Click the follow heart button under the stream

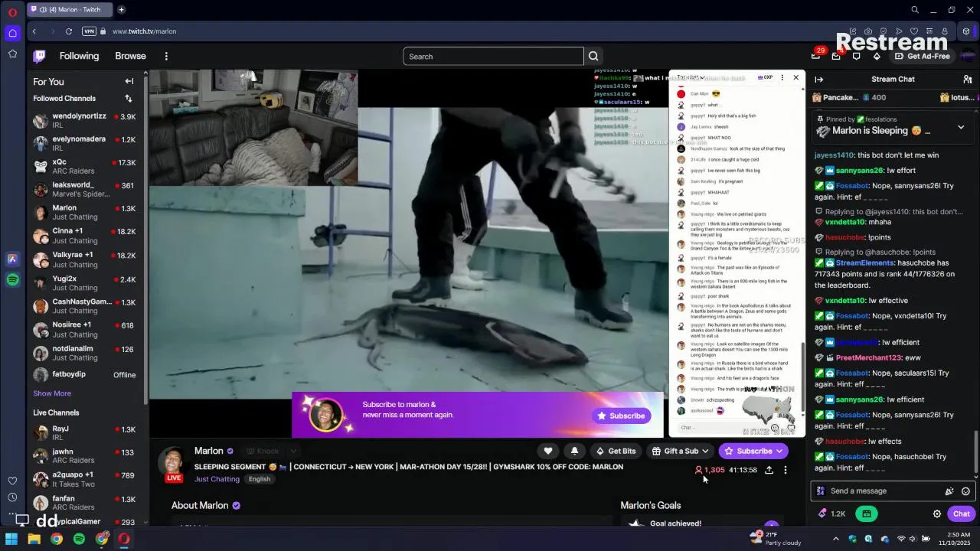548,451
